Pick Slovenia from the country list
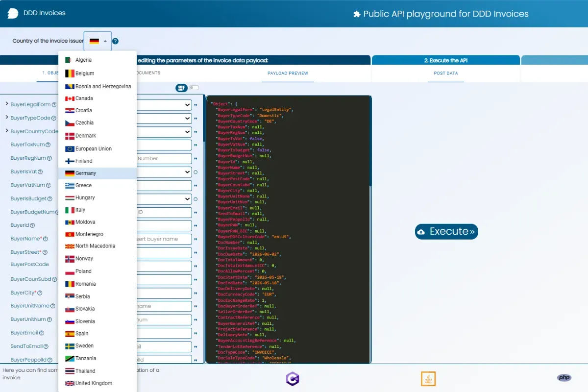 point(98,321)
